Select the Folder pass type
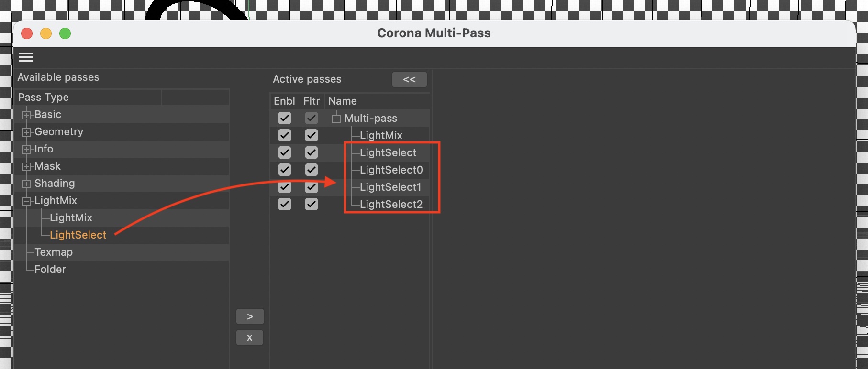This screenshot has width=868, height=369. coord(50,269)
